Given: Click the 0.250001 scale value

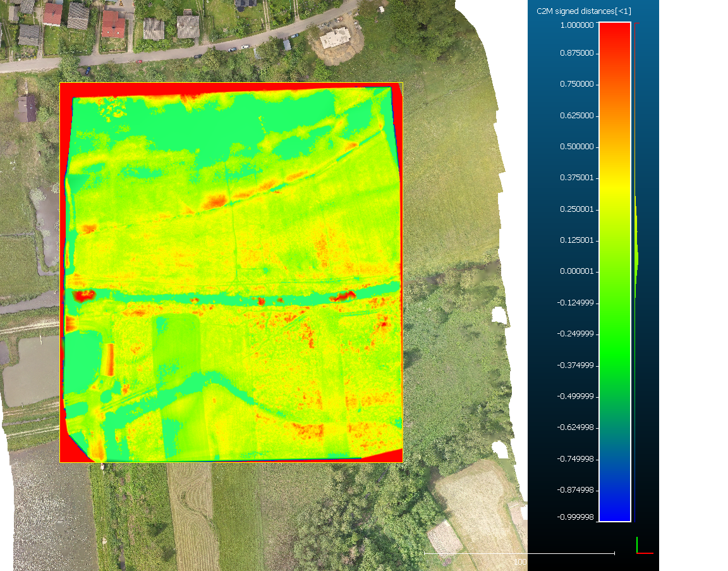Looking at the screenshot, I should [x=576, y=209].
